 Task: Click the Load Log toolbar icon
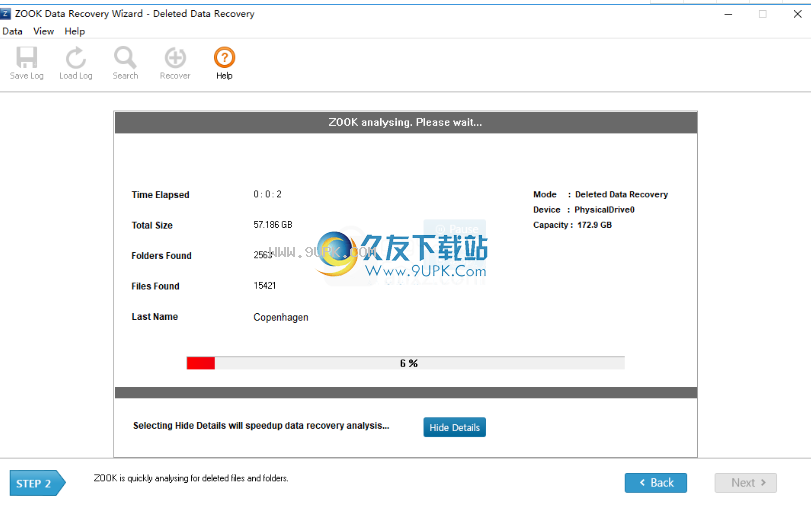[x=76, y=63]
